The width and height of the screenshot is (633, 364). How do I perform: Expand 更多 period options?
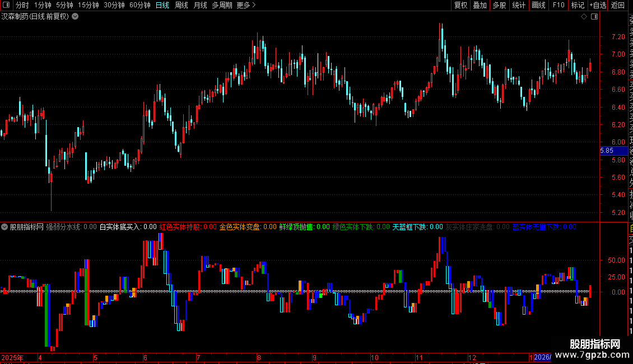tap(246, 5)
